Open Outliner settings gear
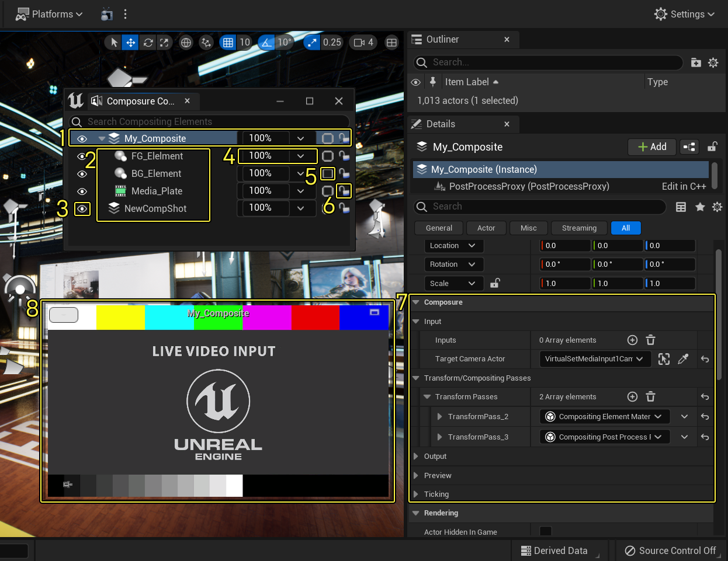This screenshot has height=561, width=728. pyautogui.click(x=713, y=62)
